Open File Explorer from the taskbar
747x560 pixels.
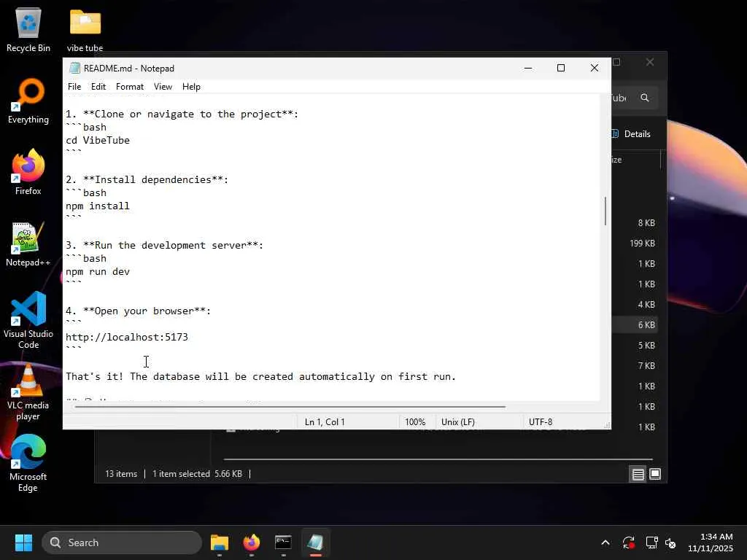click(x=220, y=542)
